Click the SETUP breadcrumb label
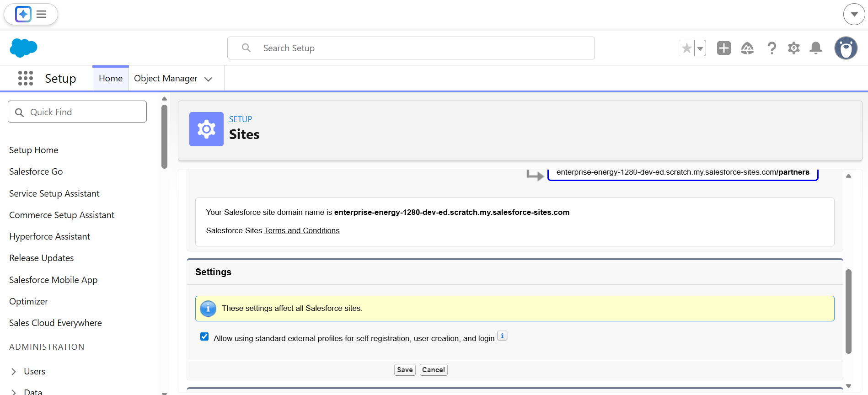The height and width of the screenshot is (395, 868). [241, 119]
